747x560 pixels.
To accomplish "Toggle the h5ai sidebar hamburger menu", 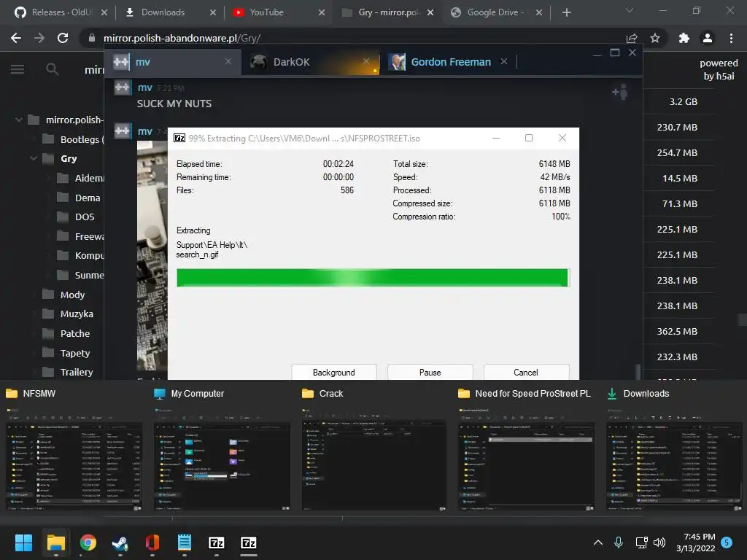I will (x=18, y=69).
